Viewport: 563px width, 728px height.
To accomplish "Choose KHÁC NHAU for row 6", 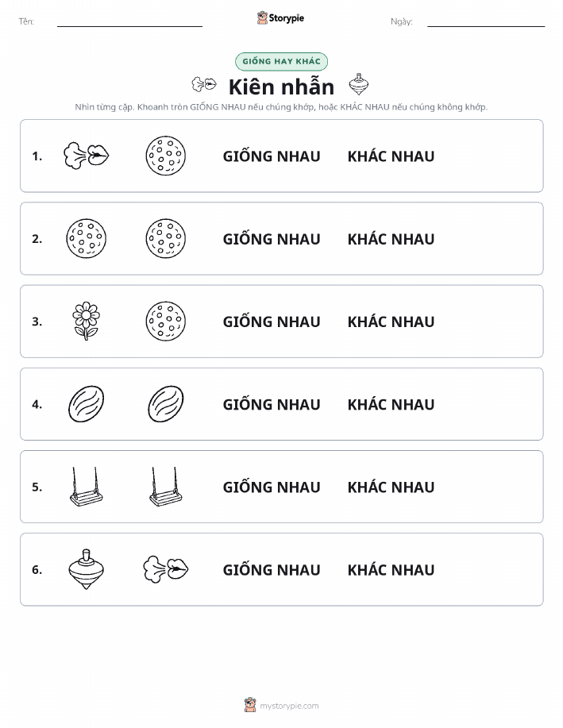I will click(x=391, y=570).
